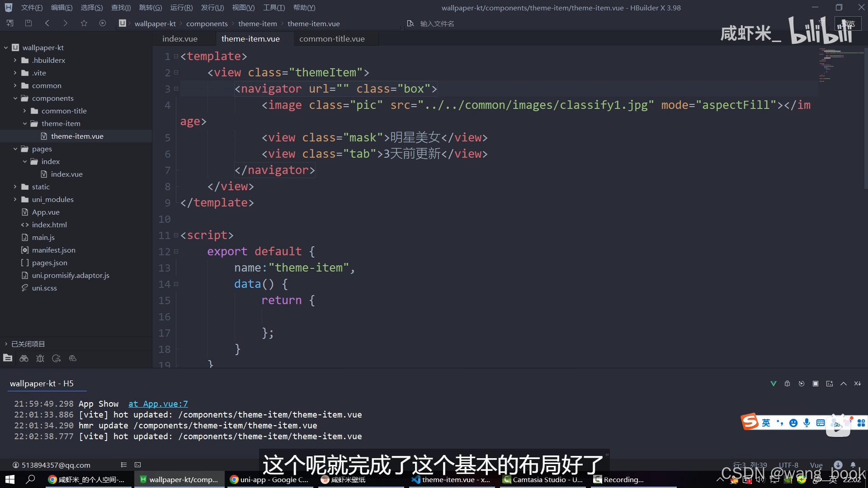Image resolution: width=868 pixels, height=488 pixels.
Task: Expand the .vite folder
Action: pos(15,73)
